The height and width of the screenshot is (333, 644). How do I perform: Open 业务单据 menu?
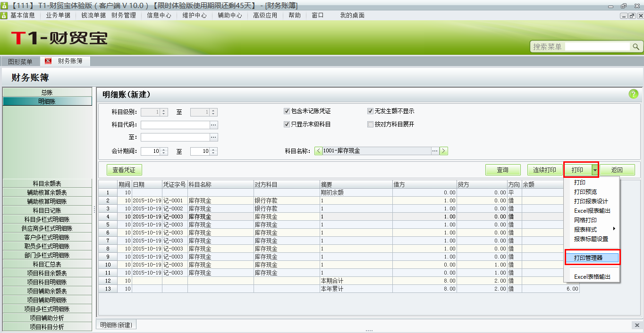(x=58, y=15)
